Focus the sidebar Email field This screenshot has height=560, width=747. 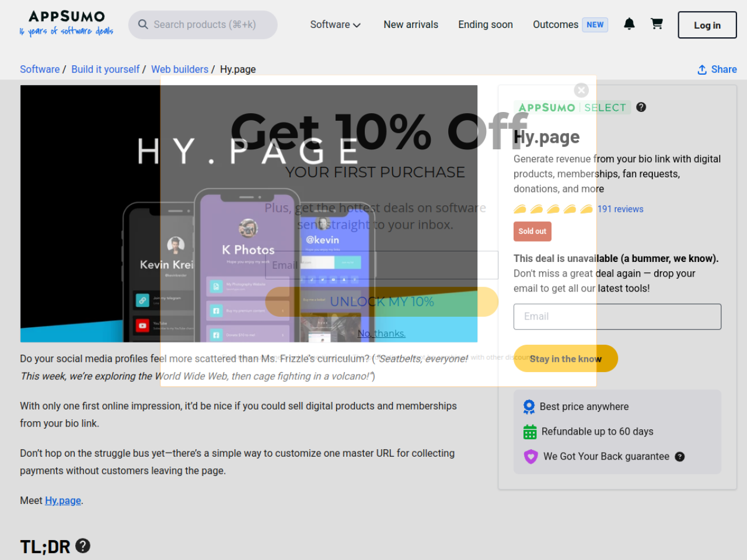click(617, 317)
